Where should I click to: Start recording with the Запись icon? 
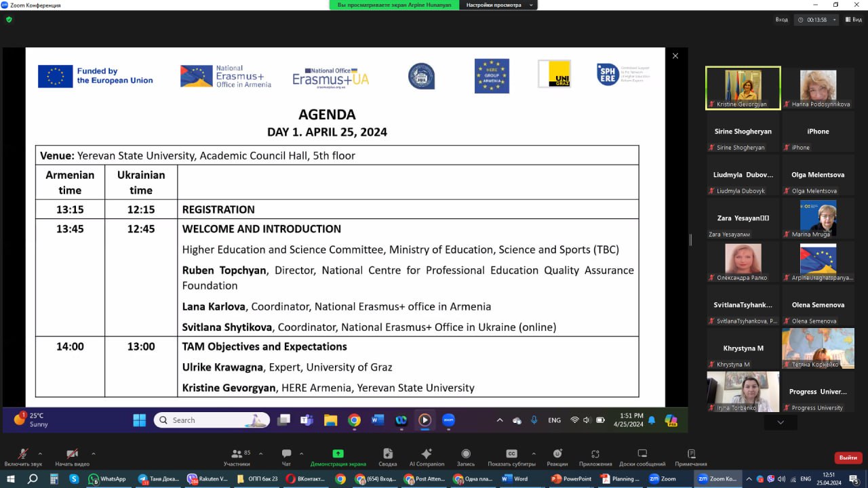(x=466, y=454)
